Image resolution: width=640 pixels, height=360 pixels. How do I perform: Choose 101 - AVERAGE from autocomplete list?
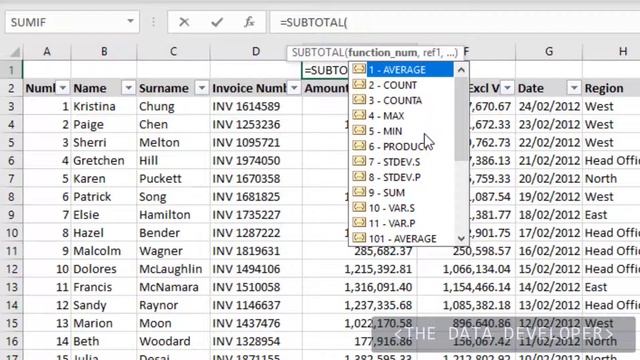point(402,238)
